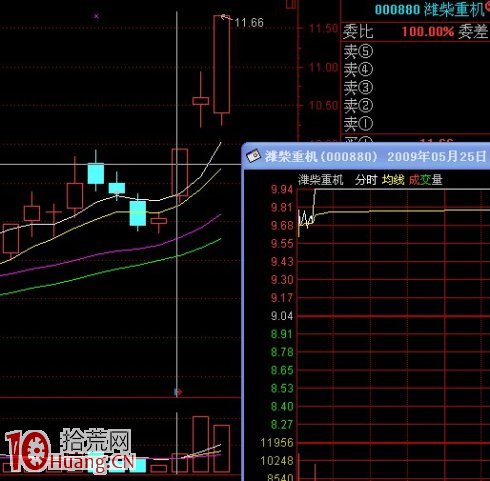Click the 100.00% 委比 value

click(x=428, y=32)
